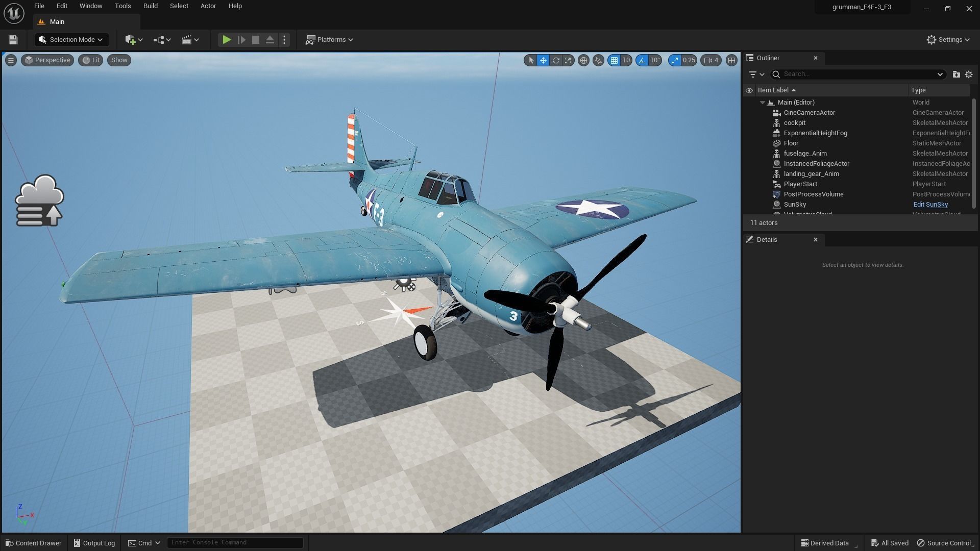Open the Actor menu
Screen dimensions: 980x551
point(208,6)
